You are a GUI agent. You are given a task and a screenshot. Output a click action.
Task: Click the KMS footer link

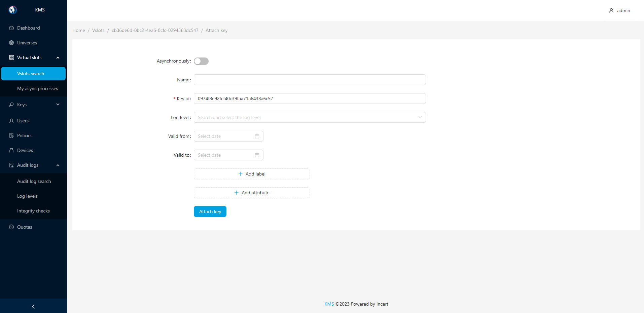click(329, 304)
